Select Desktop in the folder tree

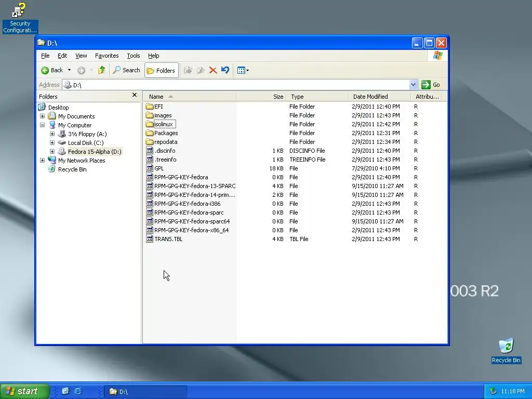[58, 108]
